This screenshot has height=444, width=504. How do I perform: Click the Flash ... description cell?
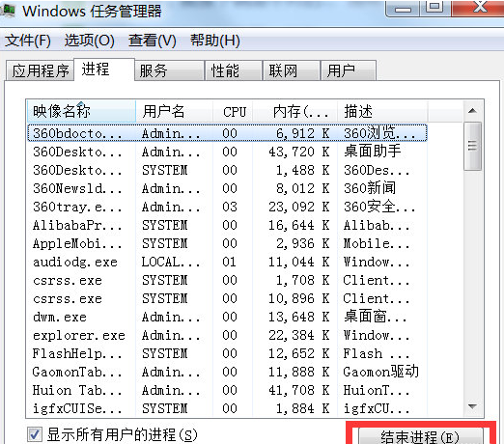click(x=376, y=353)
